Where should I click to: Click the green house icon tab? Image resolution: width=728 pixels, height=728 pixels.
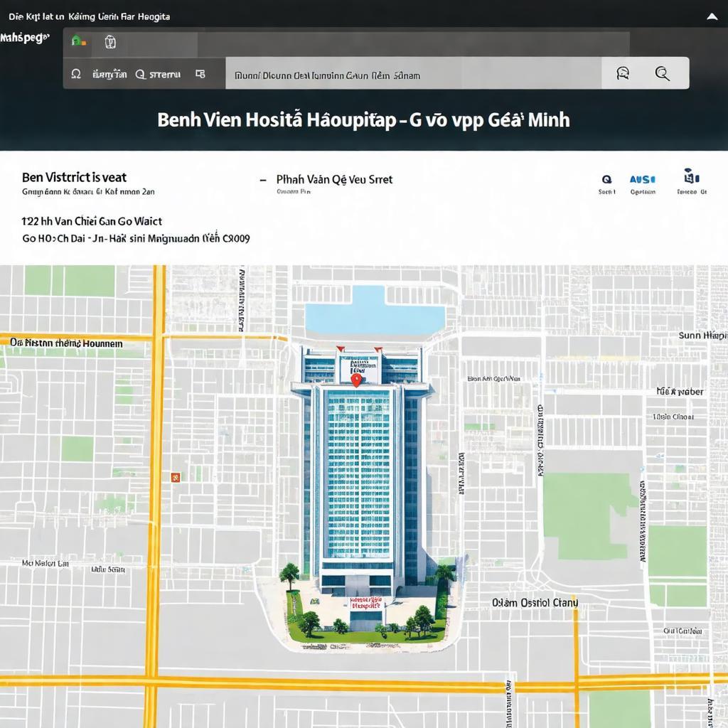(x=78, y=41)
